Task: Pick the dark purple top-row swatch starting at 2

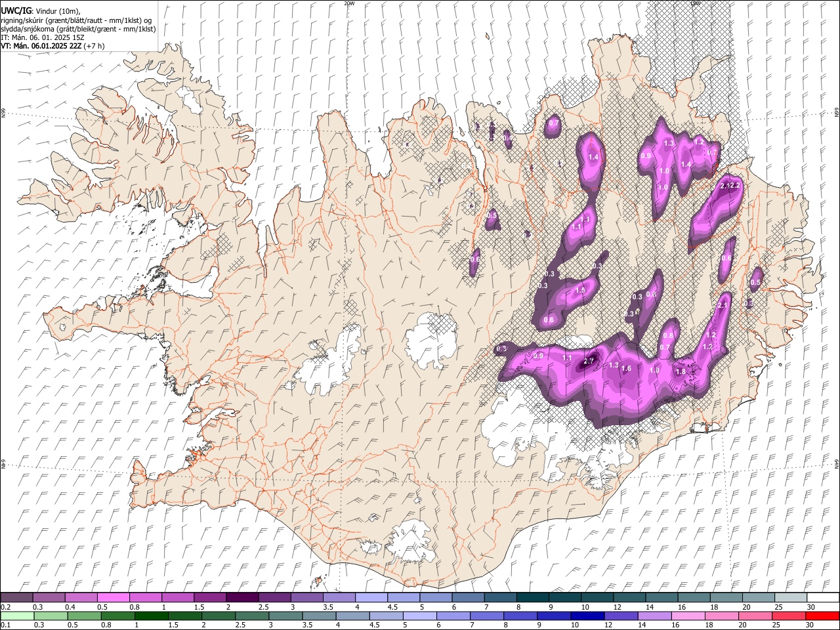Action: tap(242, 597)
